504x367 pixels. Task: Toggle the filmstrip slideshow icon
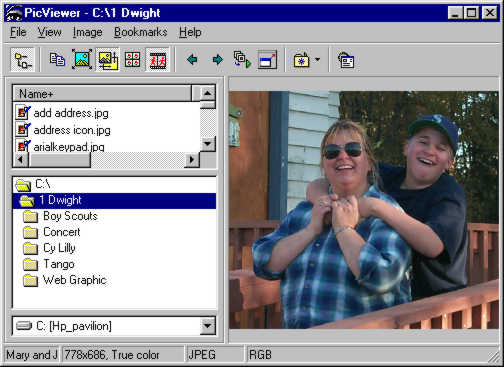[x=158, y=60]
